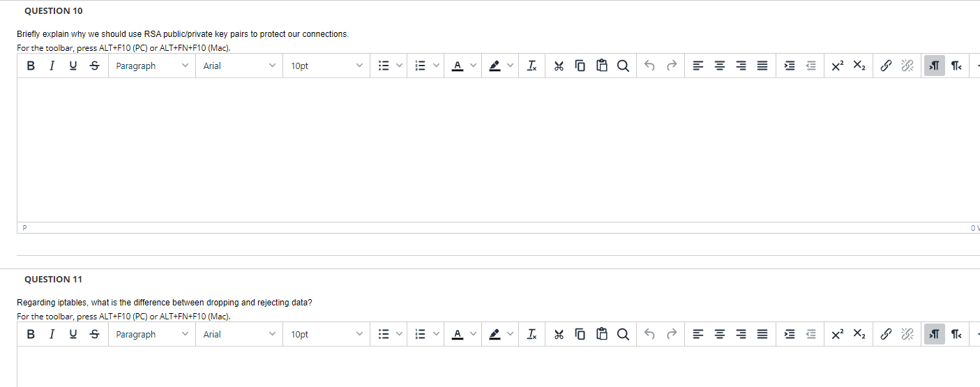Toggle left-to-right direction, Question 10
The width and height of the screenshot is (980, 387).
(934, 66)
